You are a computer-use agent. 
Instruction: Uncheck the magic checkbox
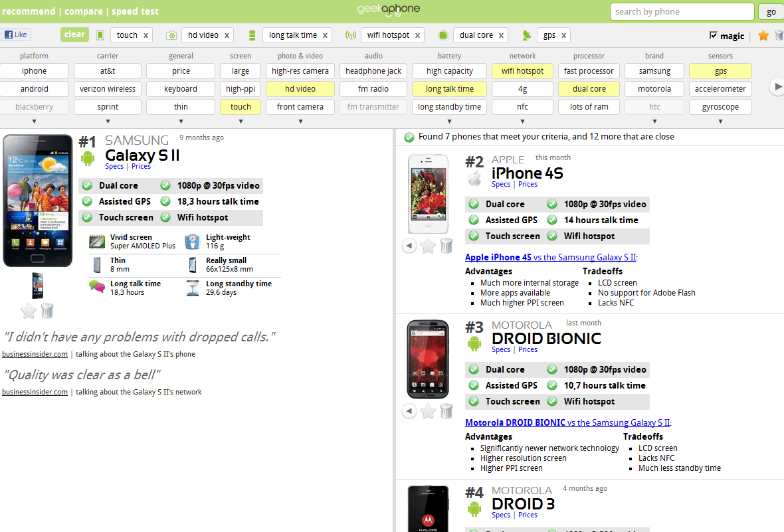tap(714, 35)
